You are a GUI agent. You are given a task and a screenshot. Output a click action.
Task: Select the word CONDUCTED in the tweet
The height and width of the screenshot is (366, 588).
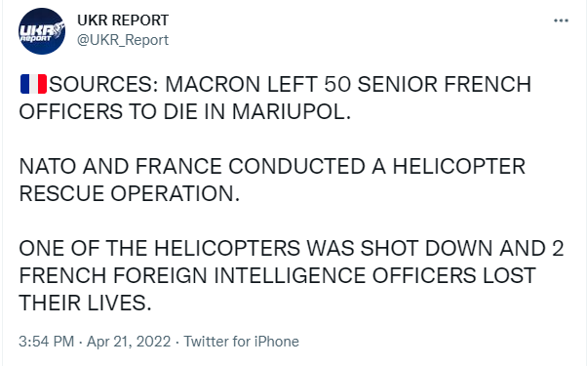(296, 166)
